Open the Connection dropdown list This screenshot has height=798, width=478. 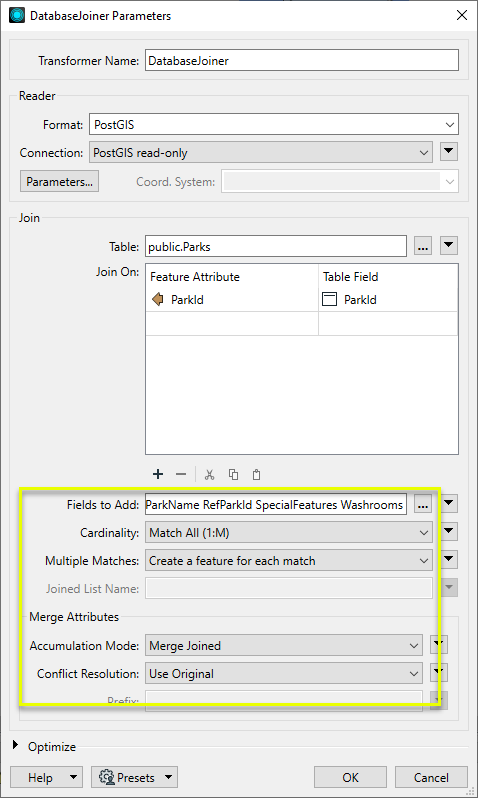tap(261, 153)
